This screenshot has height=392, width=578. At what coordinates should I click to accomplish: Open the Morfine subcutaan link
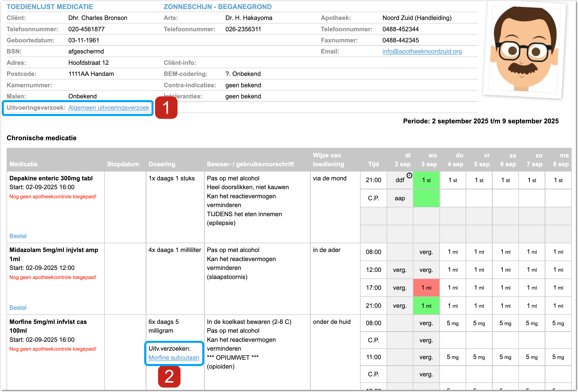174,358
